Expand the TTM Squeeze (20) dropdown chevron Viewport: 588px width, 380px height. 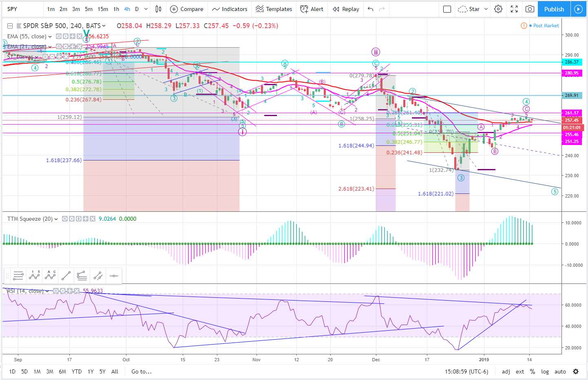[56, 219]
